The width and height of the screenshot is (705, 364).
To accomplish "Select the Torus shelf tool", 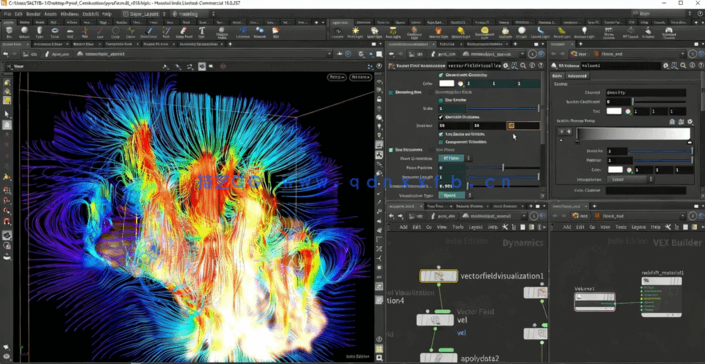I will (x=54, y=32).
